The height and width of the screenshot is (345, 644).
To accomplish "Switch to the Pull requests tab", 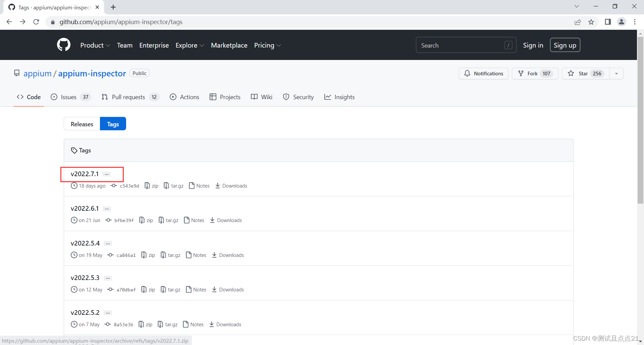I will coord(130,97).
